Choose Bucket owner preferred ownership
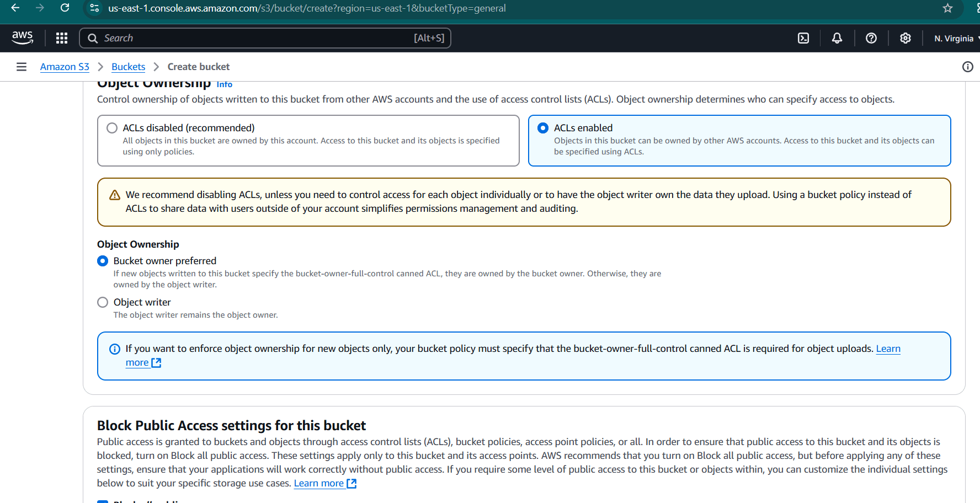Viewport: 980px width, 503px height. (103, 261)
